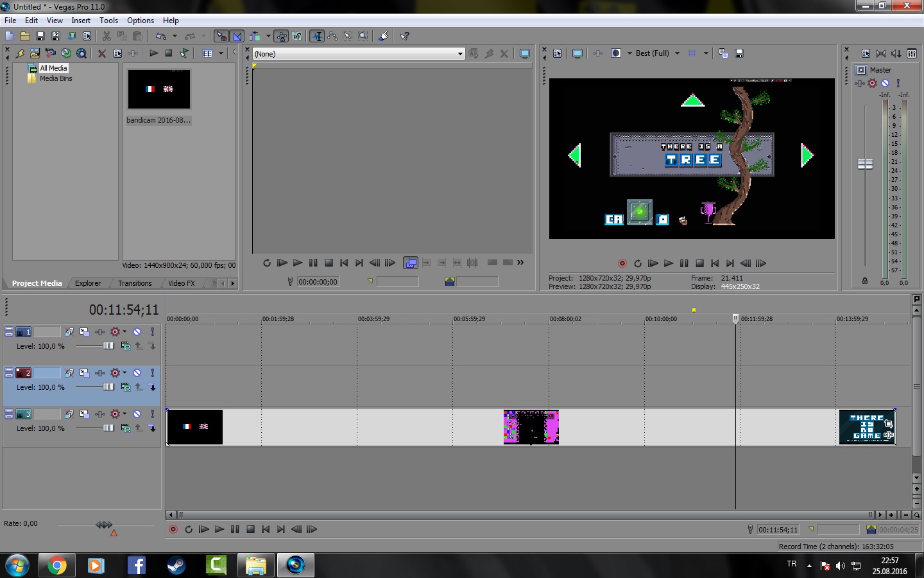Solo video track 3

coord(152,414)
